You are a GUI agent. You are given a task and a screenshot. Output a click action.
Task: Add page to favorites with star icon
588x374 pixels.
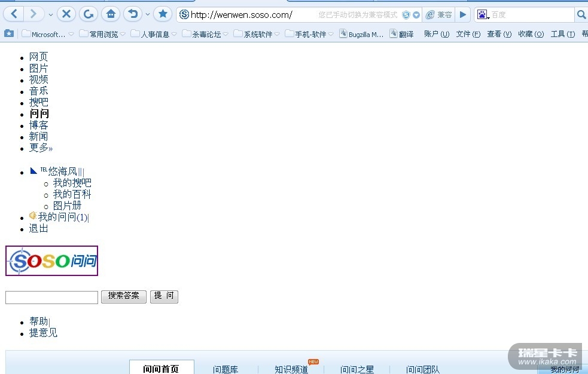163,14
